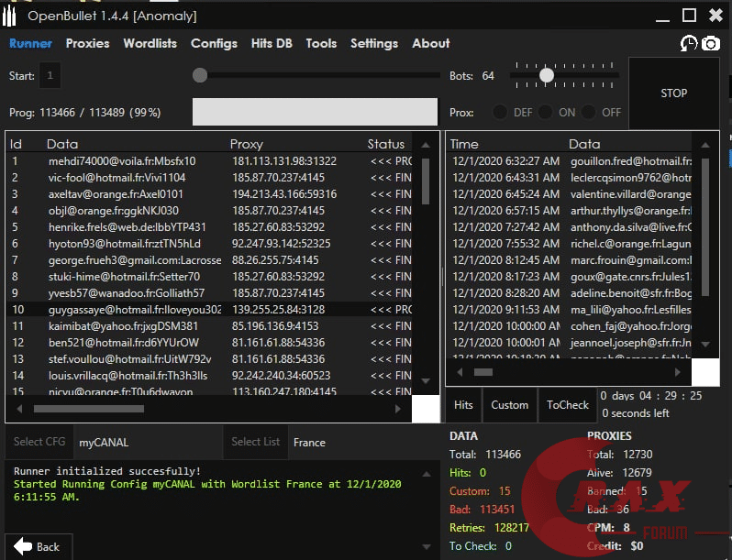
Task: Open the Select CFG chooser
Action: (x=39, y=442)
